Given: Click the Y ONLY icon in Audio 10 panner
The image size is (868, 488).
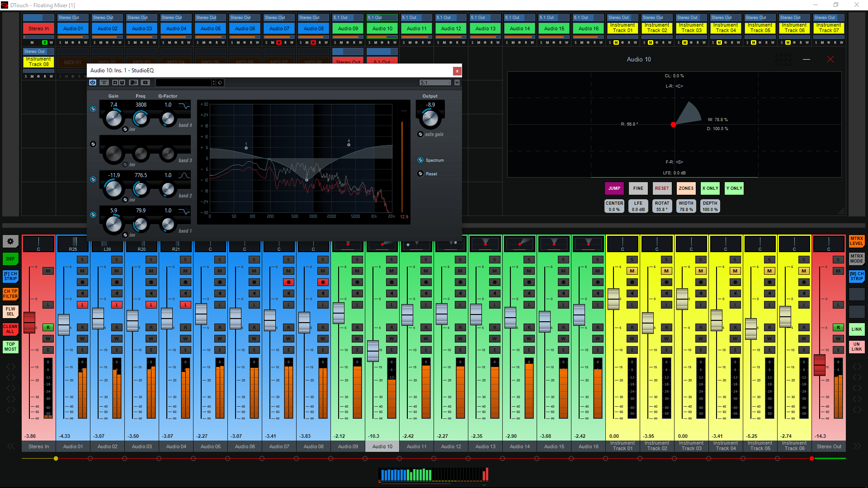Looking at the screenshot, I should click(x=734, y=188).
